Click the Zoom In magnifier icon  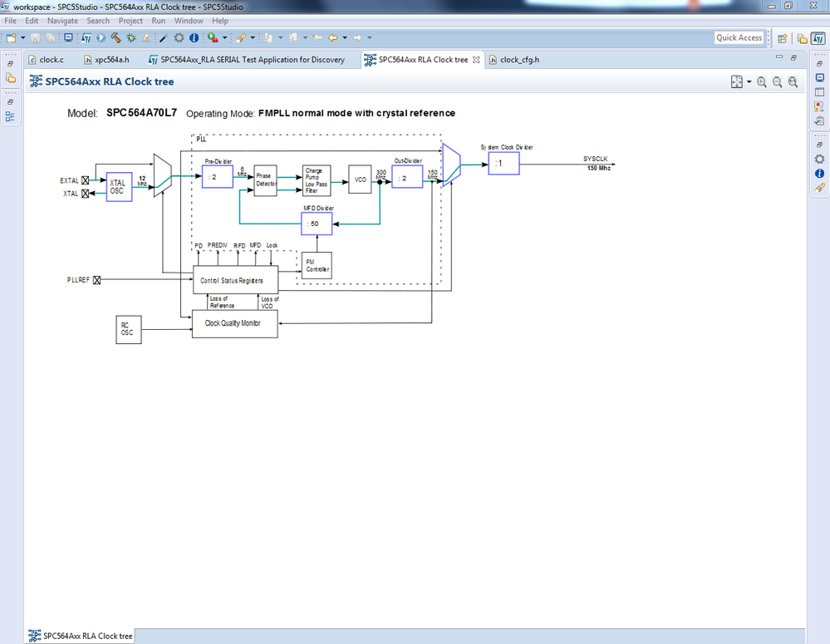762,82
